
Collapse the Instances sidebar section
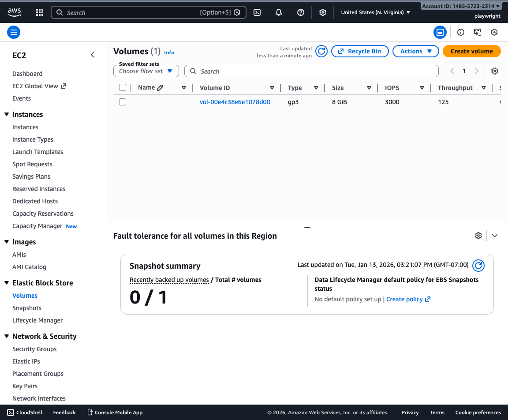[7, 114]
